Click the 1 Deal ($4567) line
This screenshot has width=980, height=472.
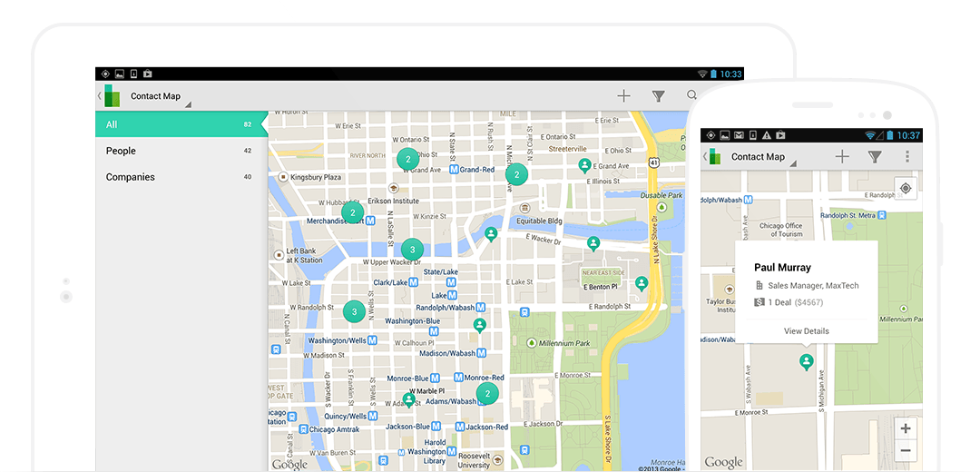pos(789,302)
